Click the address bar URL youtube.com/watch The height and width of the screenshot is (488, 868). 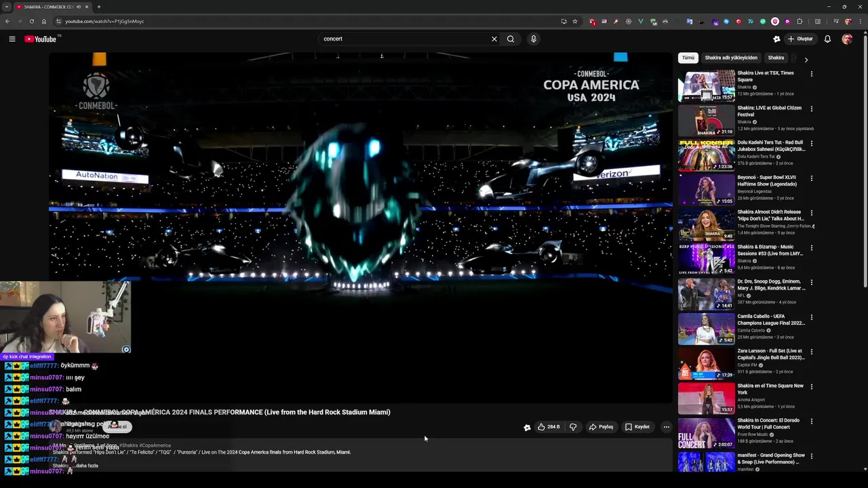tap(104, 21)
